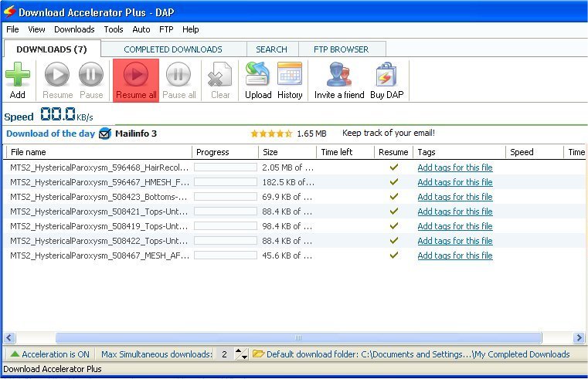Select the MTS2_HystericalParoxysm_508422_Tops file row

pos(294,240)
